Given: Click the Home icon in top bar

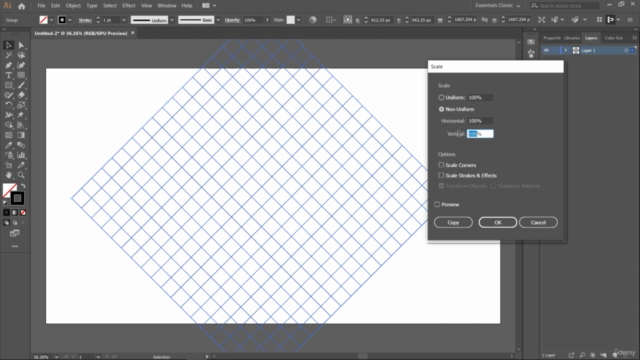Looking at the screenshot, I should (x=22, y=6).
